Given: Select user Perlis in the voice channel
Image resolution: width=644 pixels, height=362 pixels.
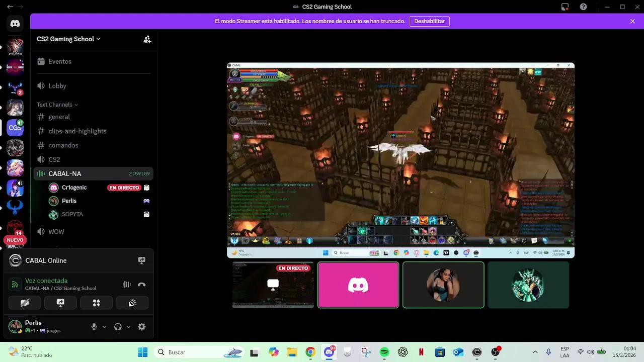Looking at the screenshot, I should pos(69,201).
